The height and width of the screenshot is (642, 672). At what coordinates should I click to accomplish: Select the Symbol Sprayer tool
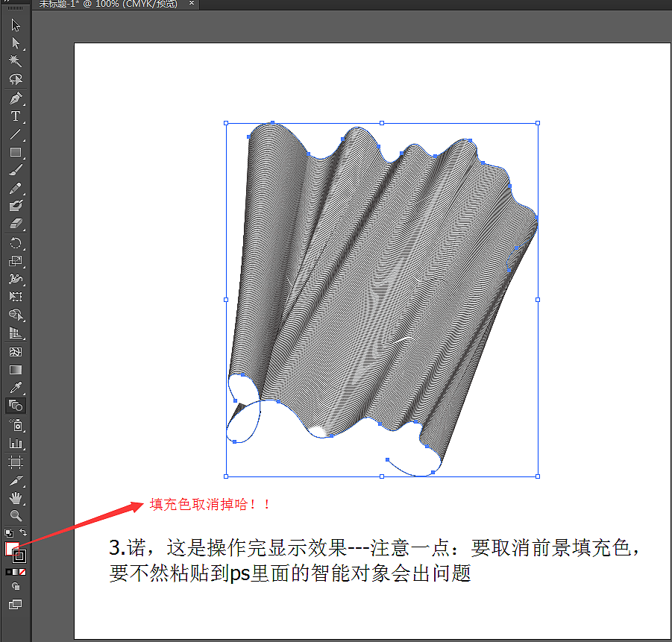click(x=16, y=425)
